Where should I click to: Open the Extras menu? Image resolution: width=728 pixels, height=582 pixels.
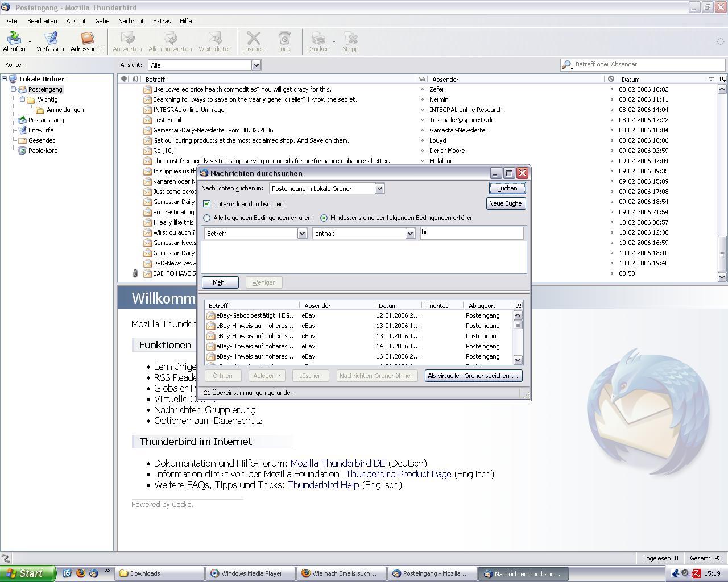(x=162, y=21)
